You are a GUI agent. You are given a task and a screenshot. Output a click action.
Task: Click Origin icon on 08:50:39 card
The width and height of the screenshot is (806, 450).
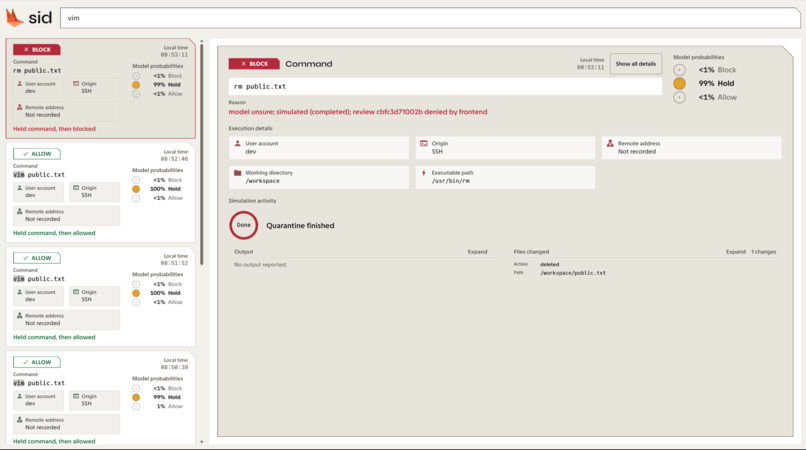click(76, 396)
